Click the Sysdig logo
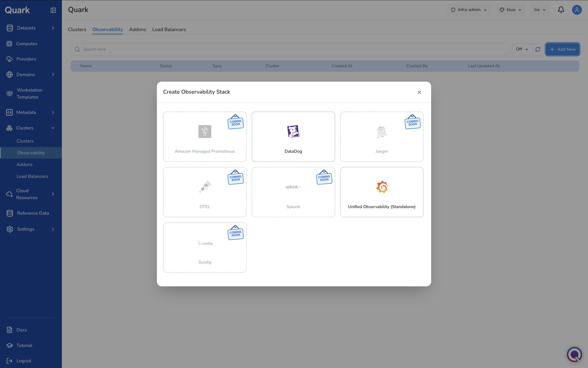 205,243
